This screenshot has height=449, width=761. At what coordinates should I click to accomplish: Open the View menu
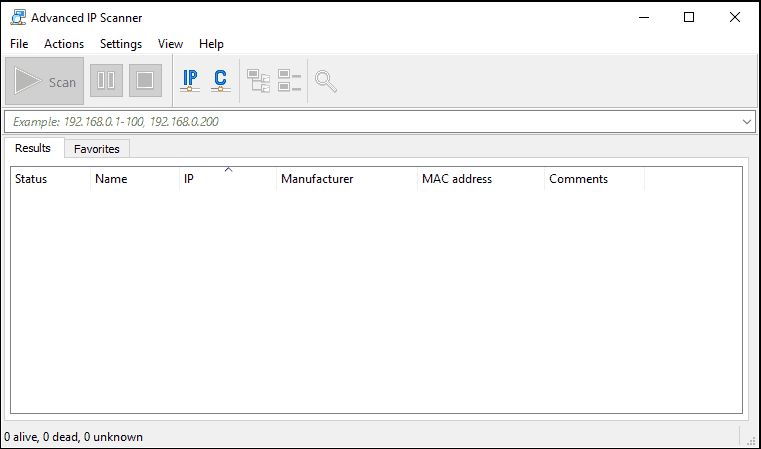pyautogui.click(x=170, y=44)
